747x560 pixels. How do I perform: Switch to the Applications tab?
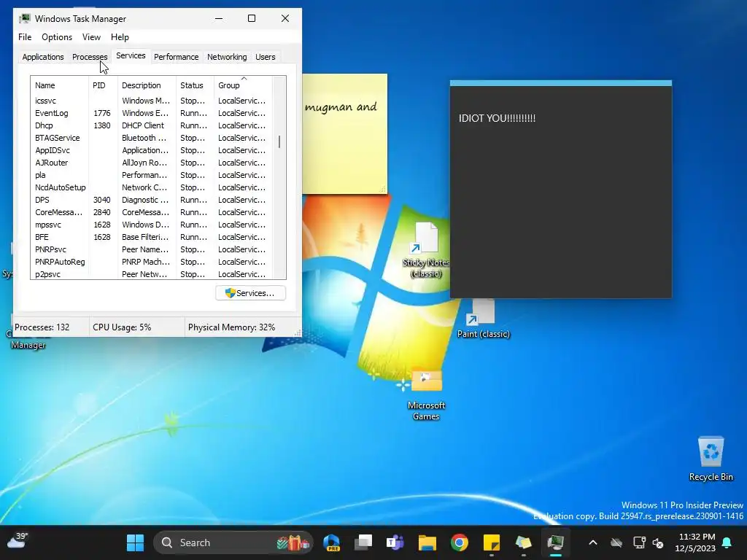pos(43,57)
